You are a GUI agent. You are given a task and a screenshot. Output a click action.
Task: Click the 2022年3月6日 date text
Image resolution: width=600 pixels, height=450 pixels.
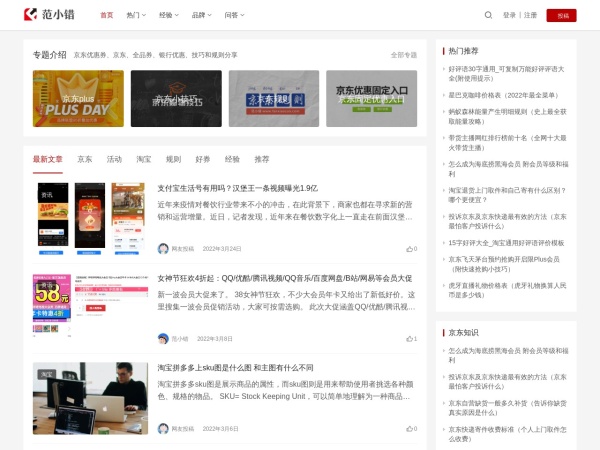(220, 429)
